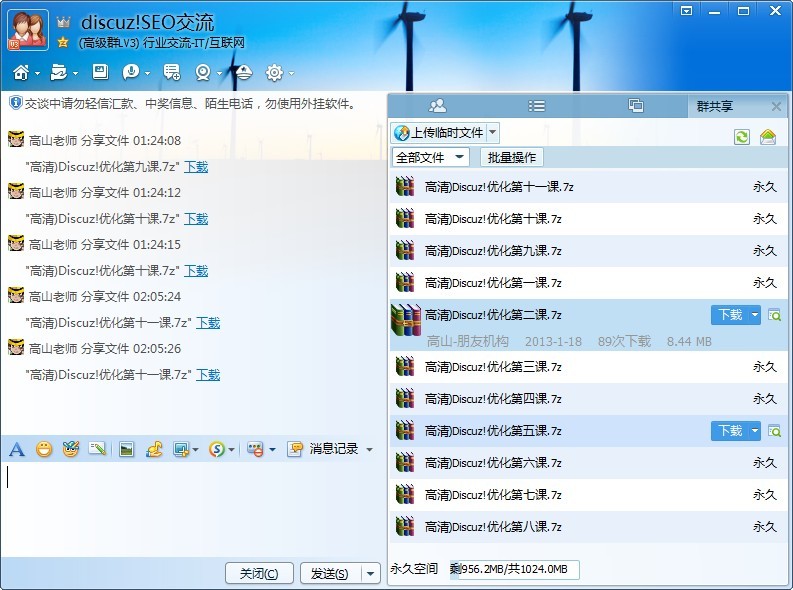Open the send options dropdown arrow
Image resolution: width=793 pixels, height=590 pixels.
coord(371,573)
